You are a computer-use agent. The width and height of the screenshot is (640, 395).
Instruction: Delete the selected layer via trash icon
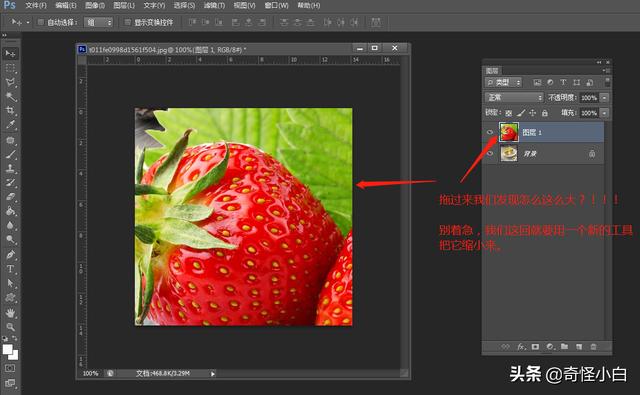(593, 347)
